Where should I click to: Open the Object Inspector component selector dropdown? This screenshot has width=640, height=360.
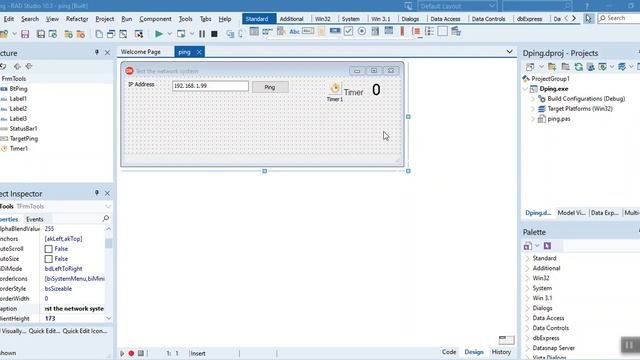click(108, 207)
